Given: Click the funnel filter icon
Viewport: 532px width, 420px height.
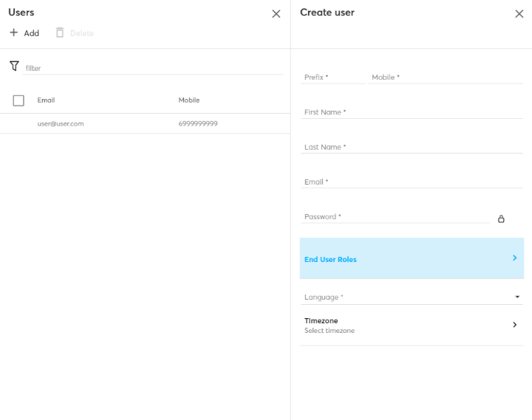Looking at the screenshot, I should [14, 66].
